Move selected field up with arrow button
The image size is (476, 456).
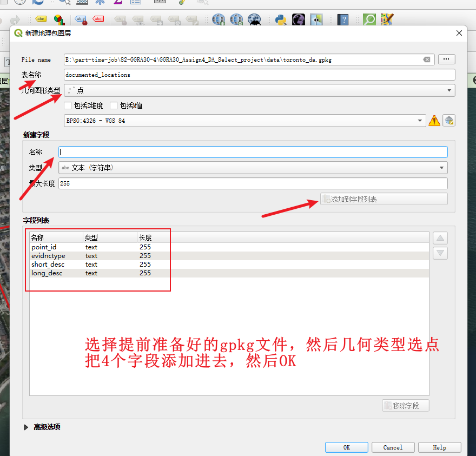[440, 238]
